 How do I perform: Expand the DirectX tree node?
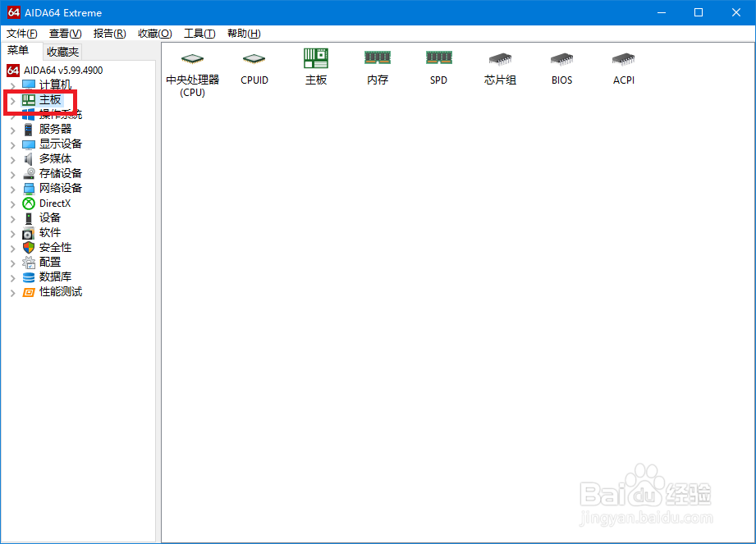pyautogui.click(x=13, y=204)
